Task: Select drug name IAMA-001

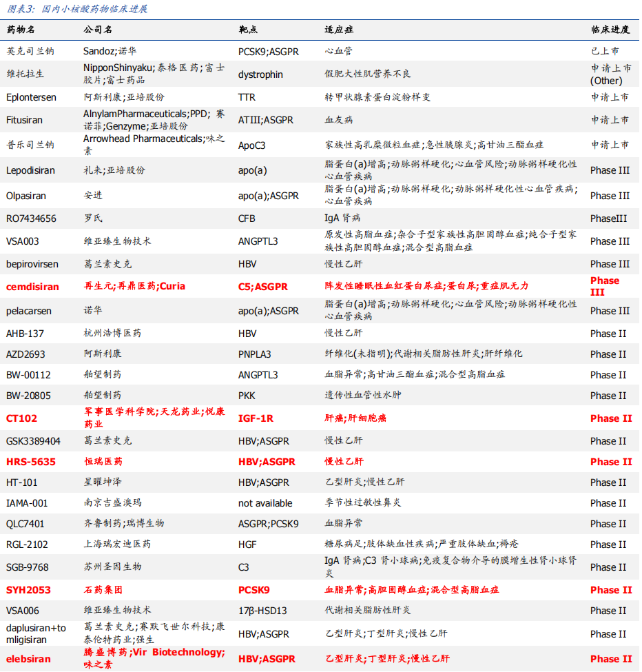Action: [27, 503]
